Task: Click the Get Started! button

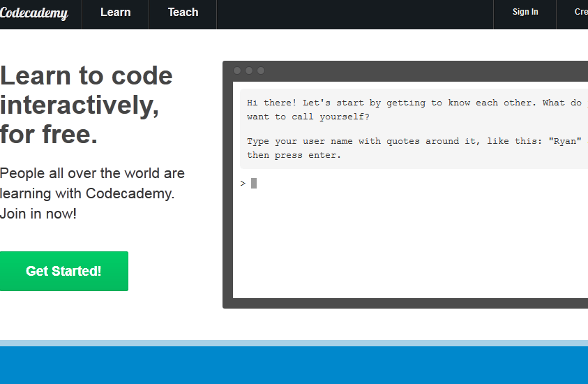Action: click(x=63, y=271)
